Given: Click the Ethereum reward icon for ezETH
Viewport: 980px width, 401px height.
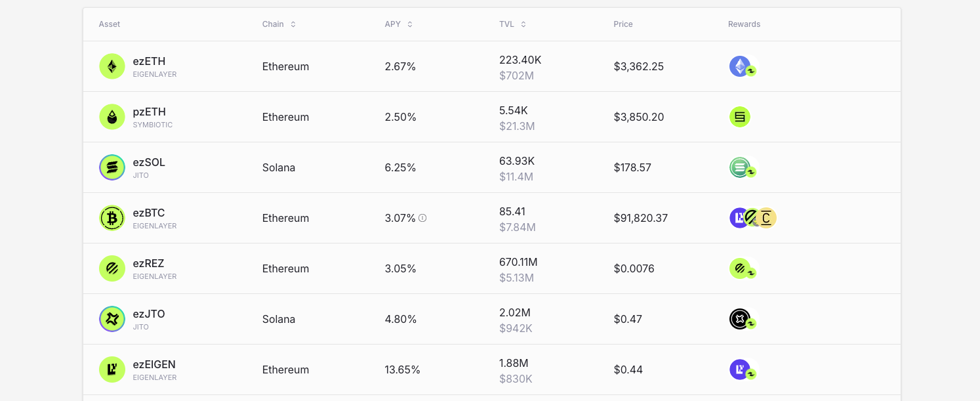Looking at the screenshot, I should pyautogui.click(x=739, y=66).
